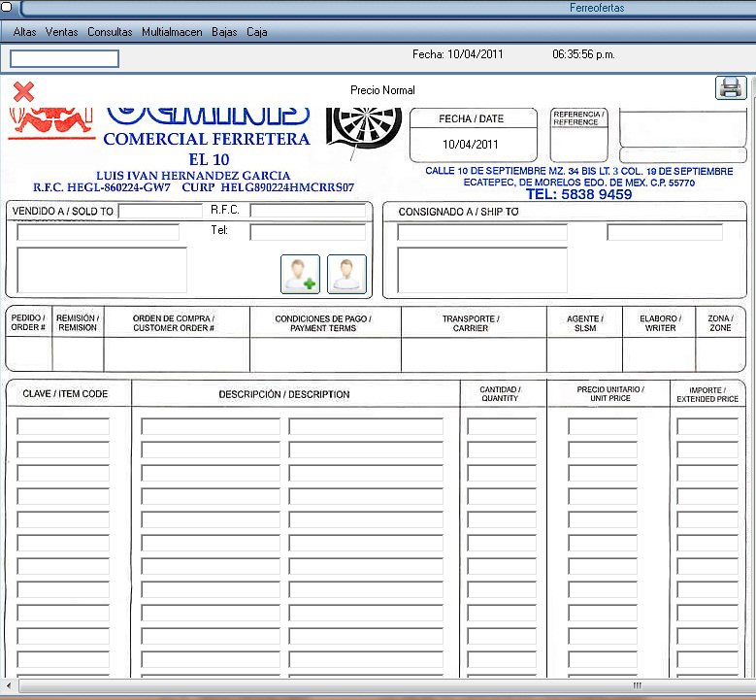756x700 pixels.
Task: Click the customer profile icon without plus
Action: (x=346, y=274)
